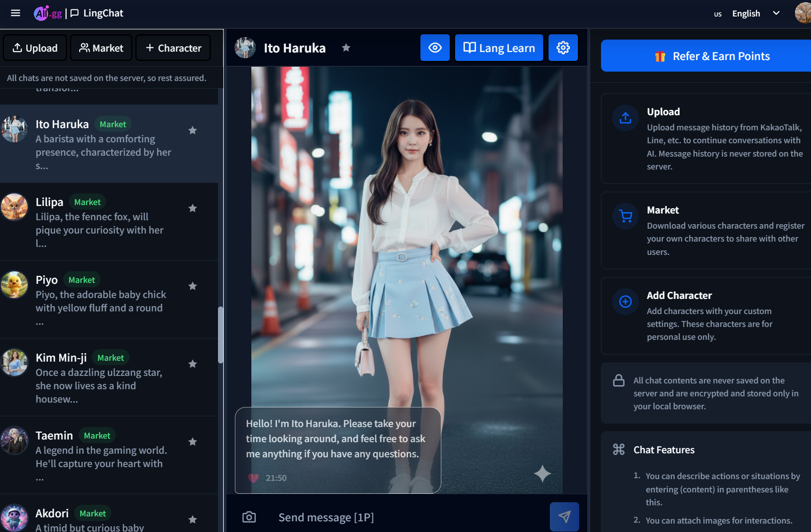811x532 pixels.
Task: Click the Market badge next to Taemin
Action: [x=97, y=435]
